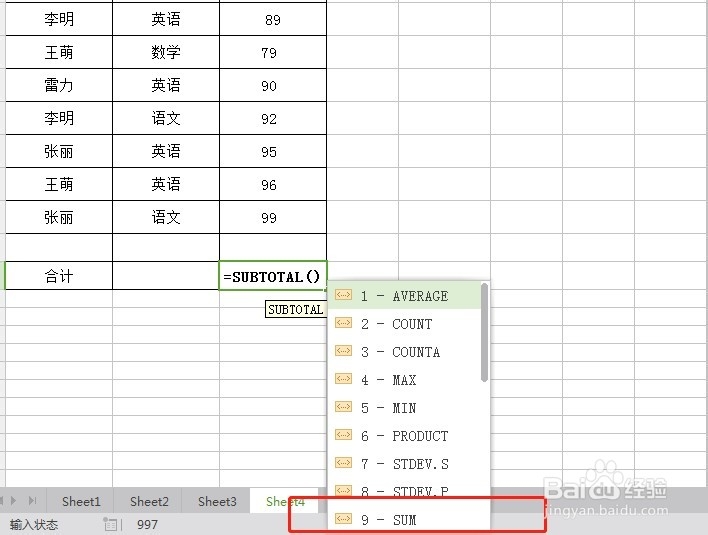Click the icon beside 7 - STDEV.S
Screen dimensions: 708x535
click(343, 463)
